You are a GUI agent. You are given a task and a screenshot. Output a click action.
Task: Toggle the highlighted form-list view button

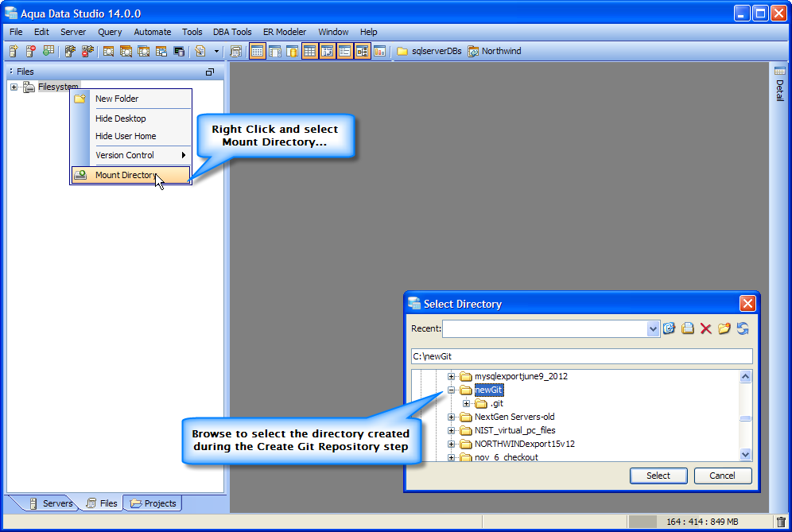click(344, 51)
